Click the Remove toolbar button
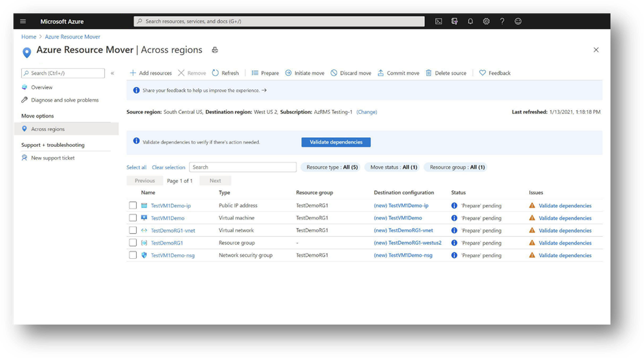This screenshot has height=358, width=644. point(192,73)
